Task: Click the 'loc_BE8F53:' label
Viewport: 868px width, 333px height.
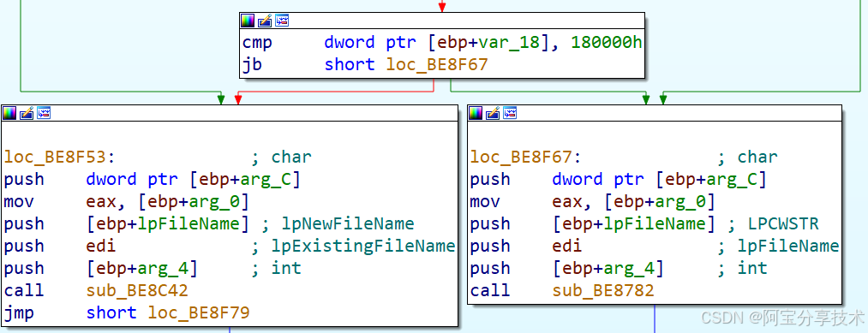Action: (x=60, y=158)
